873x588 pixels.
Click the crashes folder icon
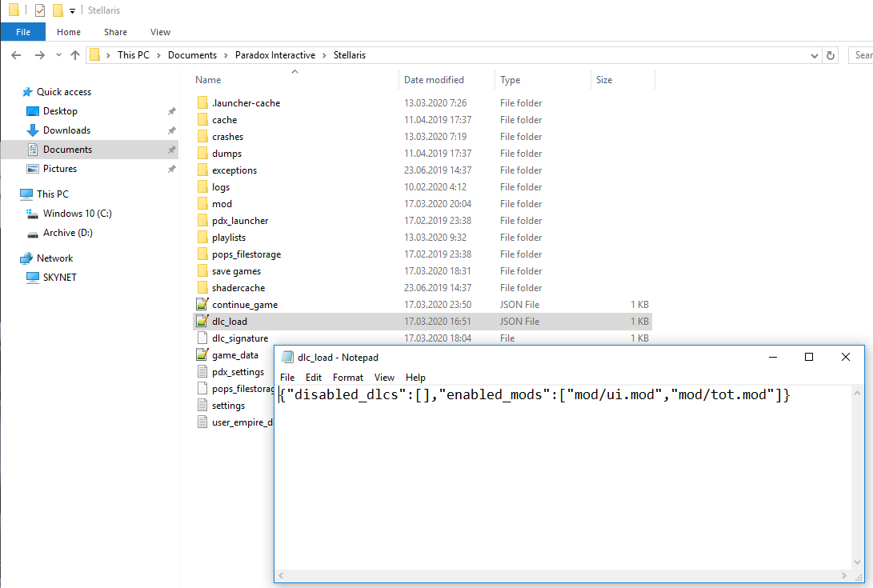pyautogui.click(x=202, y=137)
